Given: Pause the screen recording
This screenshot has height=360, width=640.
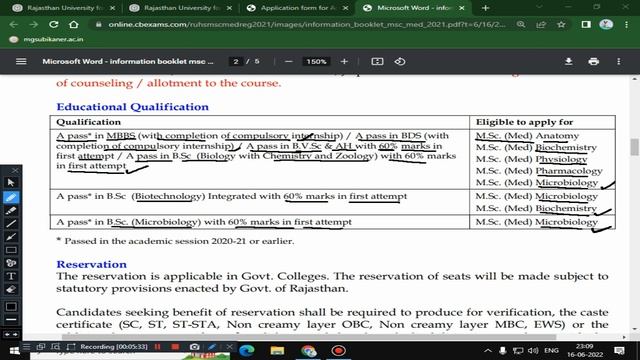Looking at the screenshot, I should pyautogui.click(x=158, y=347).
